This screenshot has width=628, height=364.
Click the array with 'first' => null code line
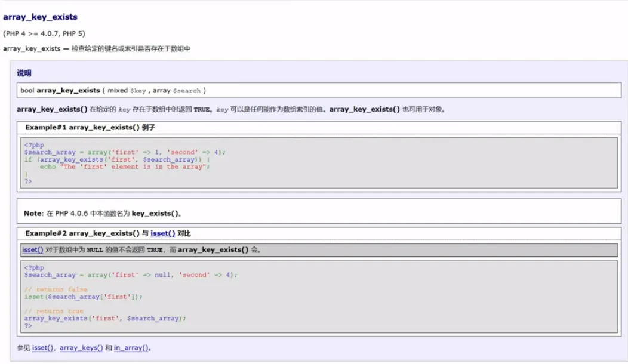[x=131, y=275]
